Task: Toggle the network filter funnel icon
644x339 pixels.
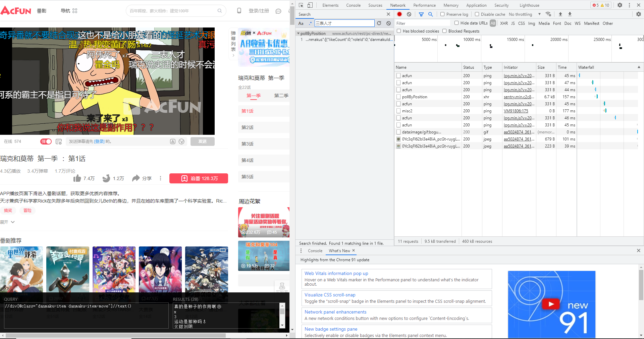Action: click(x=421, y=14)
